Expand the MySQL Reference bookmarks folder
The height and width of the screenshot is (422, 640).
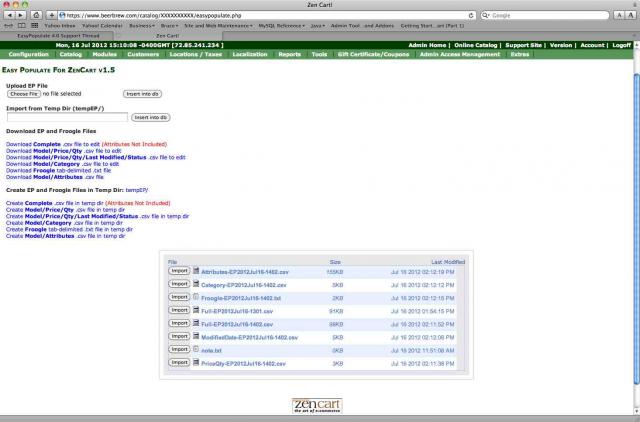tap(282, 25)
